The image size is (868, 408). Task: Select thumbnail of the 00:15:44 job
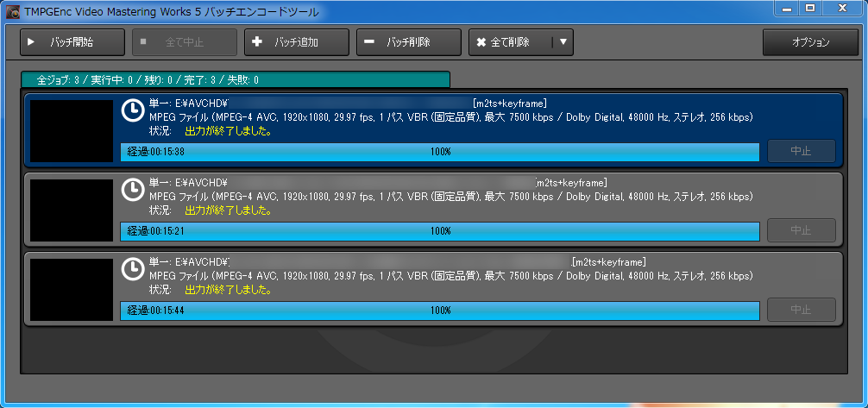pos(72,289)
